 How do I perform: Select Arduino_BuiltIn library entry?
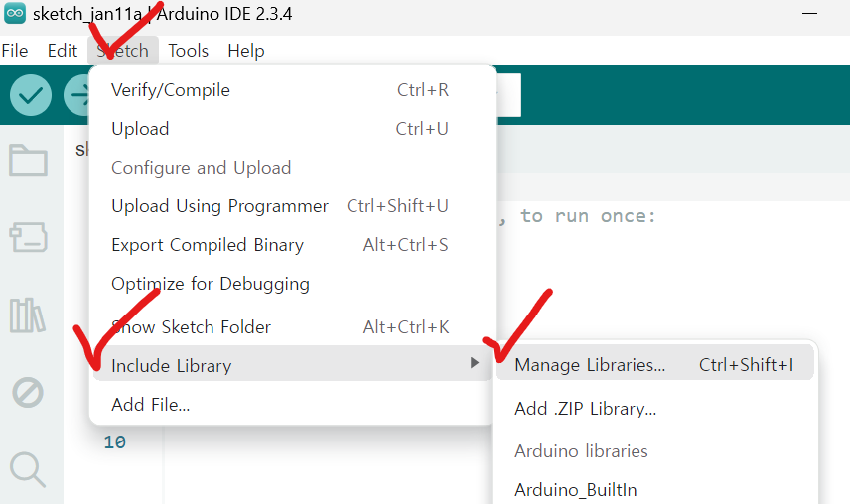(x=654, y=490)
